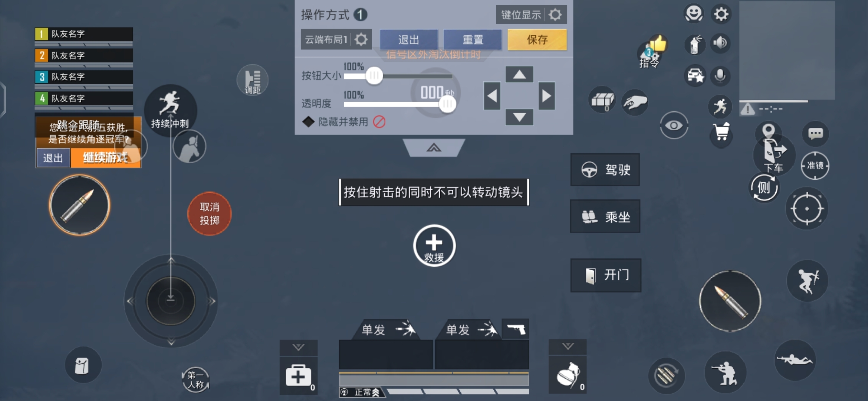The height and width of the screenshot is (401, 868).
Task: Tap the 救援 rescue plus icon
Action: point(434,245)
